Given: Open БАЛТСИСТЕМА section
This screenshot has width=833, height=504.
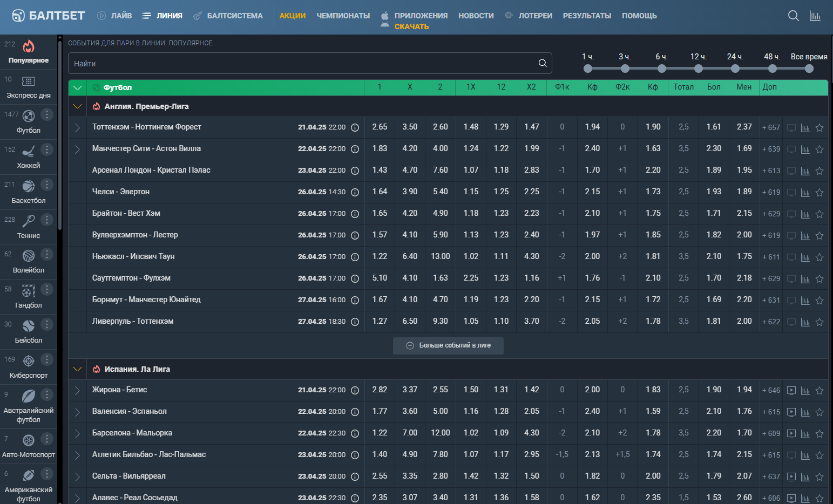Looking at the screenshot, I should click(x=228, y=16).
